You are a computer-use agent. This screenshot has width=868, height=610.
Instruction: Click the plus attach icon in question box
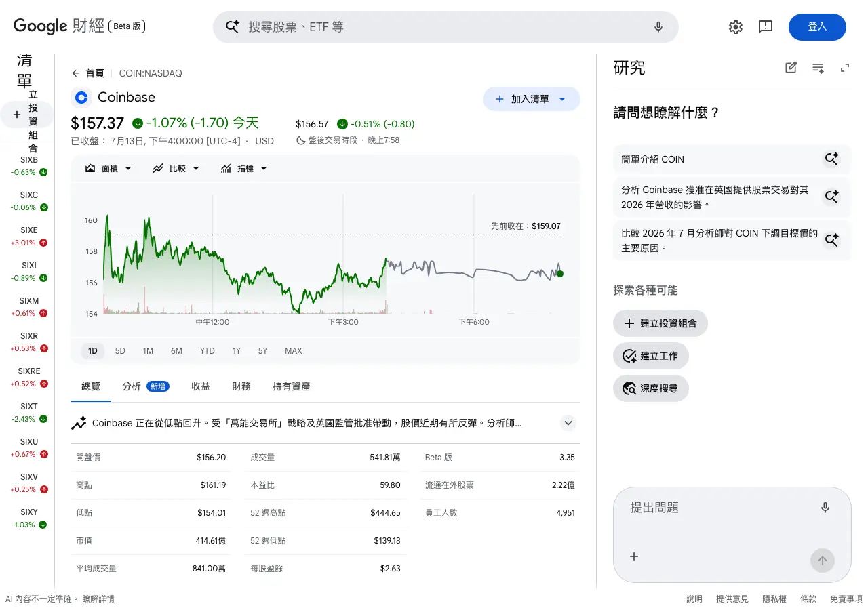click(x=634, y=556)
